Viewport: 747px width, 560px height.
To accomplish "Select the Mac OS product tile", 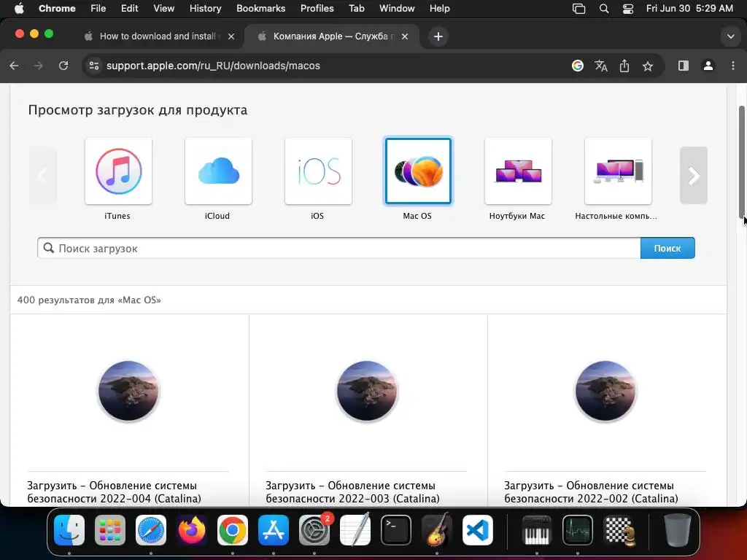I will click(418, 171).
